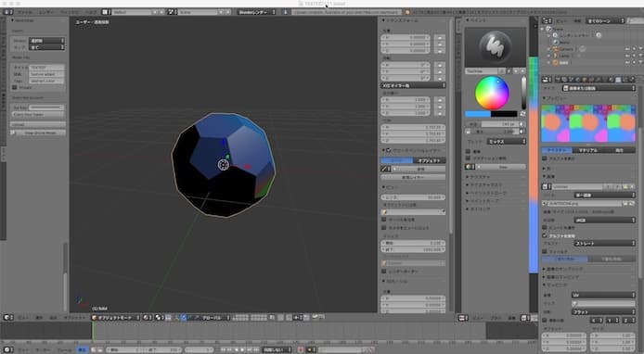Click the screen layout browse icon

pos(106,12)
